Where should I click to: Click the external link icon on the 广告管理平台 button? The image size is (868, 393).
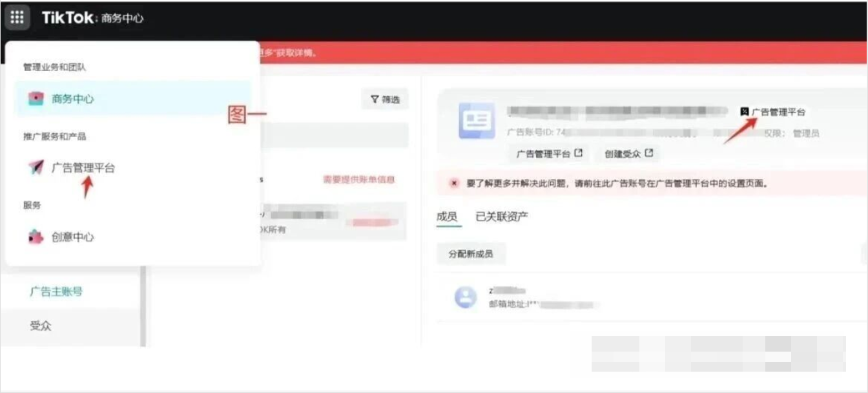click(x=579, y=154)
